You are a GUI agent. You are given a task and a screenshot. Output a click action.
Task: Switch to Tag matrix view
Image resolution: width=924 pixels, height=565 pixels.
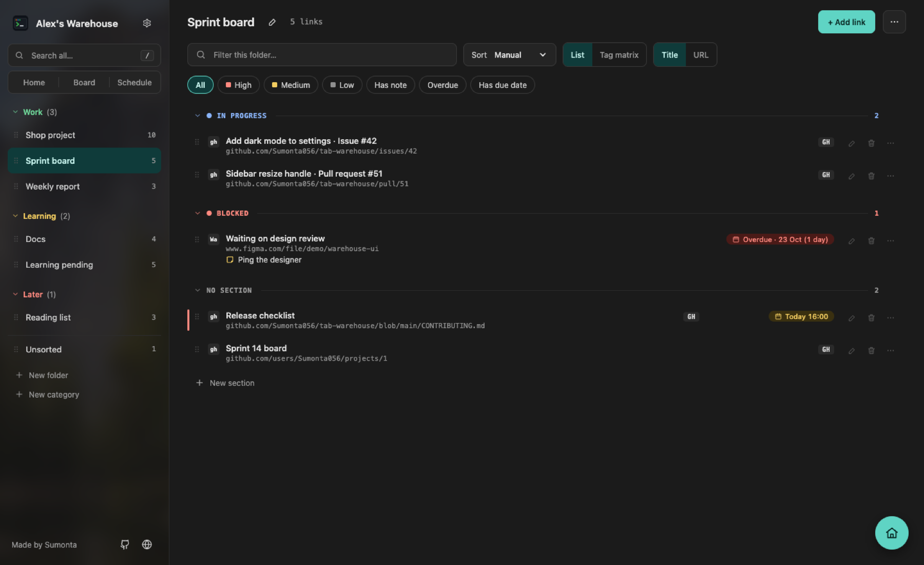[x=619, y=55]
